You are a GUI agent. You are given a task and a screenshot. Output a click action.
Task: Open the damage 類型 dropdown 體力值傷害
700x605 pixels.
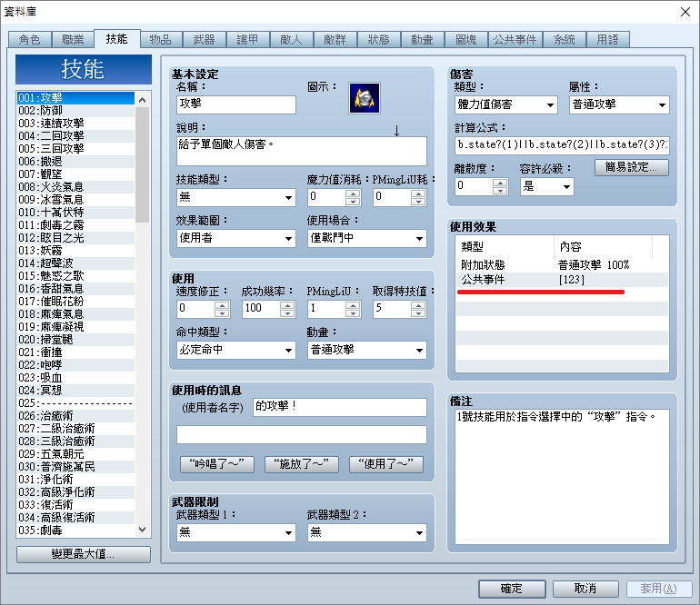506,104
